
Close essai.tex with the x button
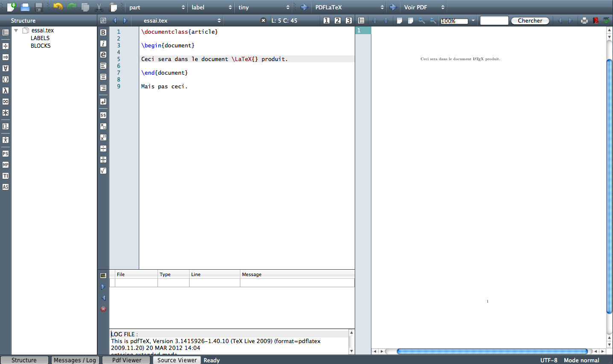[263, 20]
